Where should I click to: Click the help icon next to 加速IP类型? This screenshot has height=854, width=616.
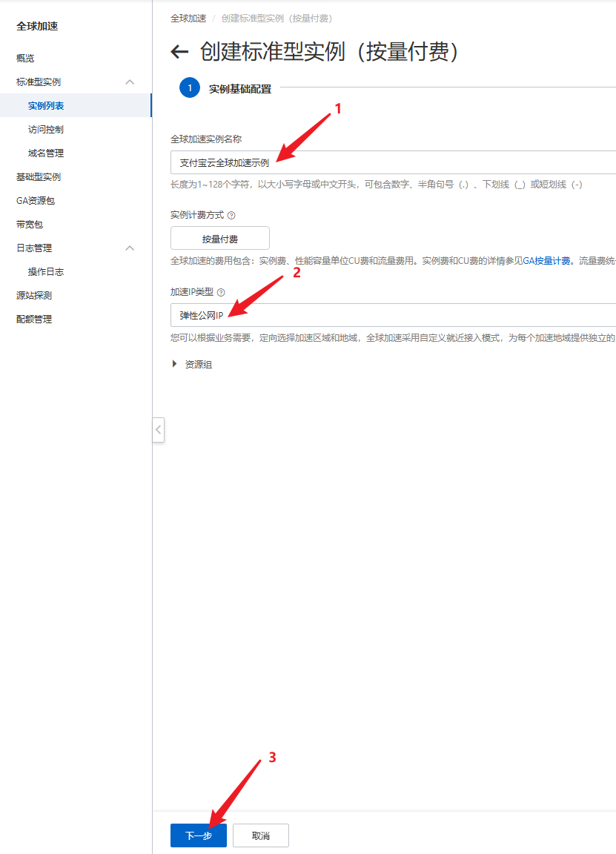pyautogui.click(x=221, y=293)
